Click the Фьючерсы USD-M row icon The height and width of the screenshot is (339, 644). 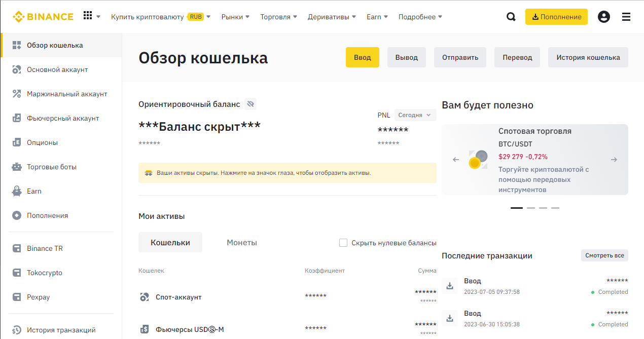click(144, 329)
